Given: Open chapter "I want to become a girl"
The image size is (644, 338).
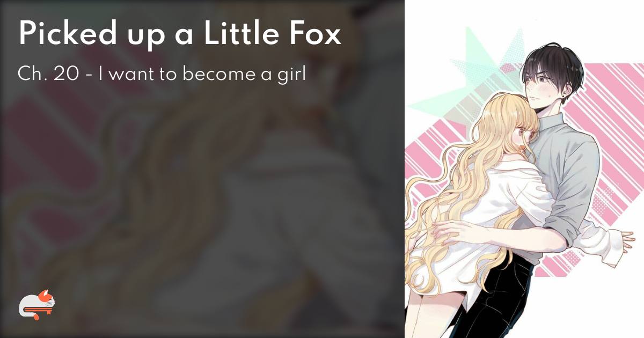Looking at the screenshot, I should 202,74.
